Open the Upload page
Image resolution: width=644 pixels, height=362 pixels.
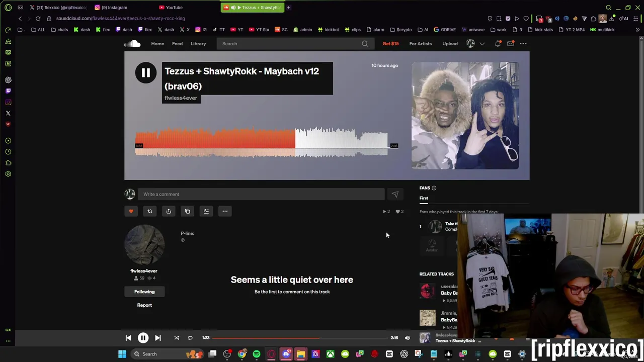450,44
